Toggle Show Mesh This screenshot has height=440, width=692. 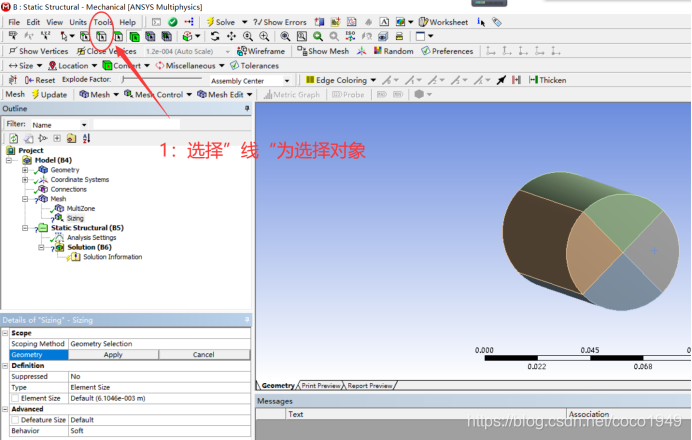click(x=323, y=51)
